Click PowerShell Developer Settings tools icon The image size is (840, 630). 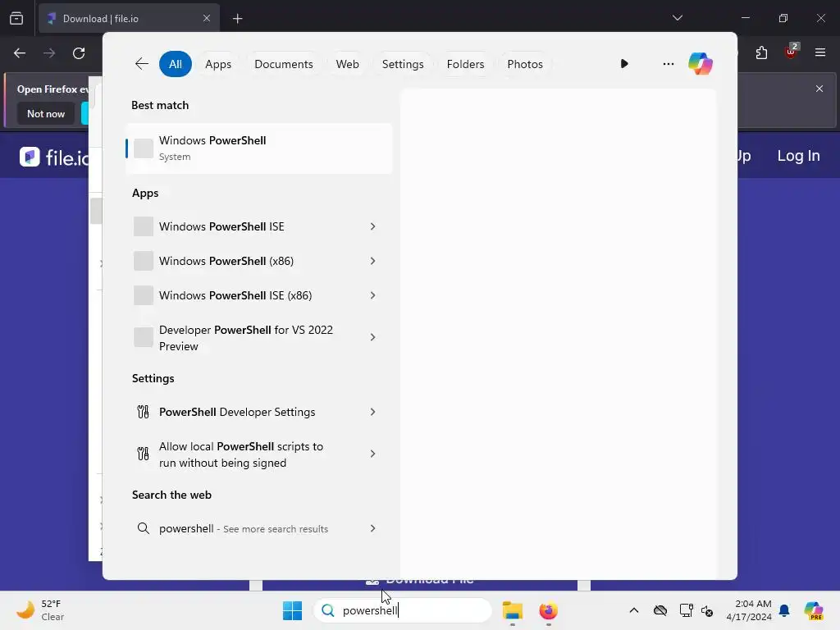click(x=143, y=412)
